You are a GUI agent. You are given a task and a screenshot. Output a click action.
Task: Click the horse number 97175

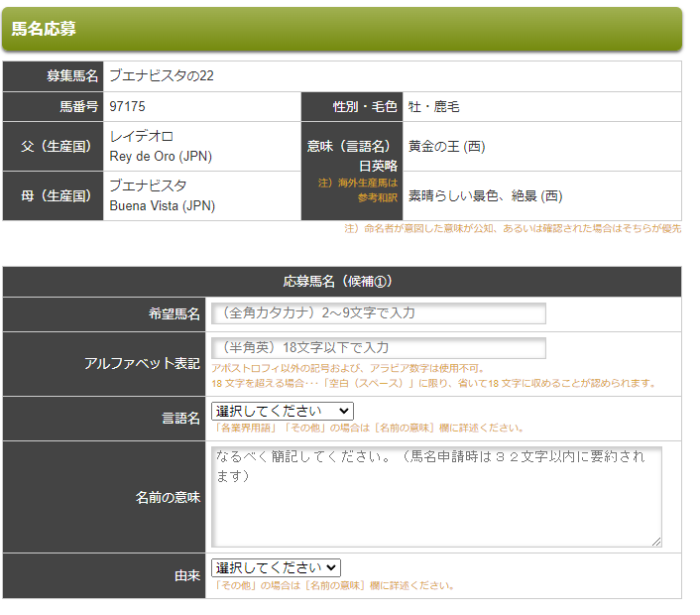129,106
